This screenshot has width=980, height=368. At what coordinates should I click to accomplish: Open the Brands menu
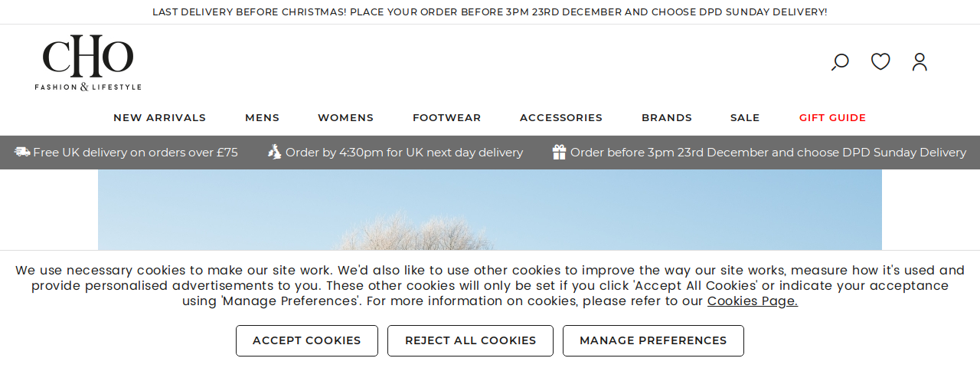(667, 118)
